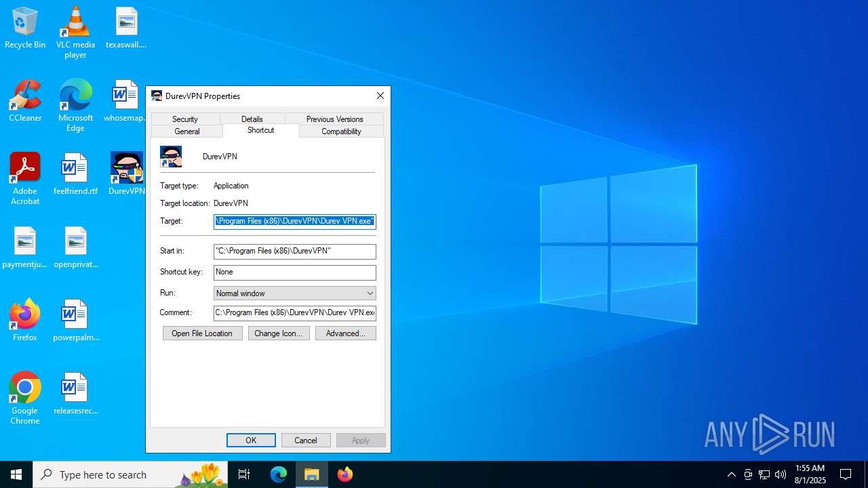
Task: Select the releasesrec Word document icon
Action: [75, 394]
